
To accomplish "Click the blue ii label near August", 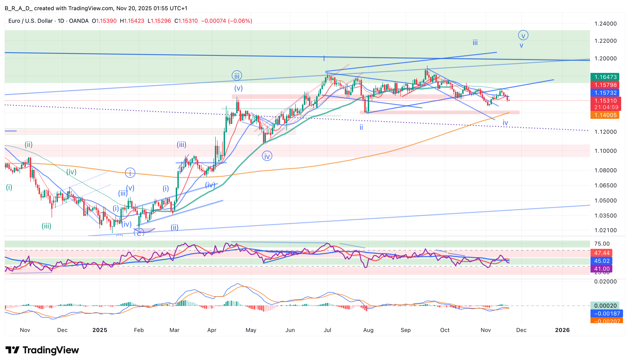I will (x=361, y=127).
